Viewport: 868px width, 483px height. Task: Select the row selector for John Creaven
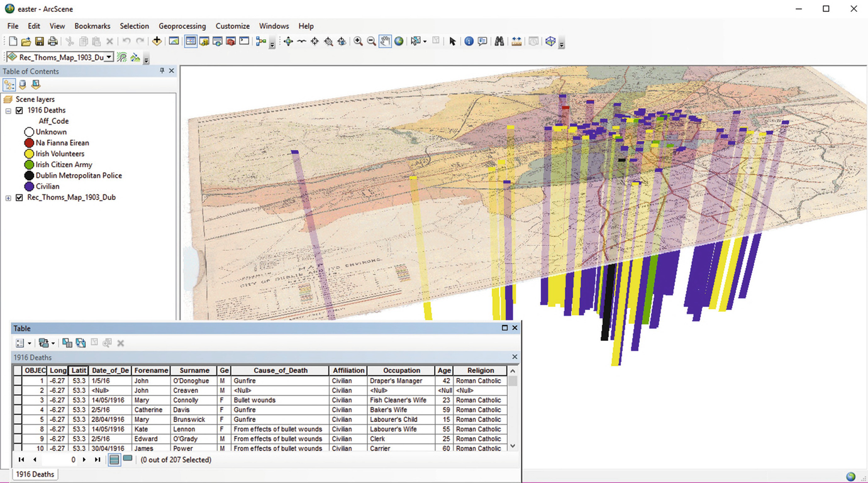(18, 391)
